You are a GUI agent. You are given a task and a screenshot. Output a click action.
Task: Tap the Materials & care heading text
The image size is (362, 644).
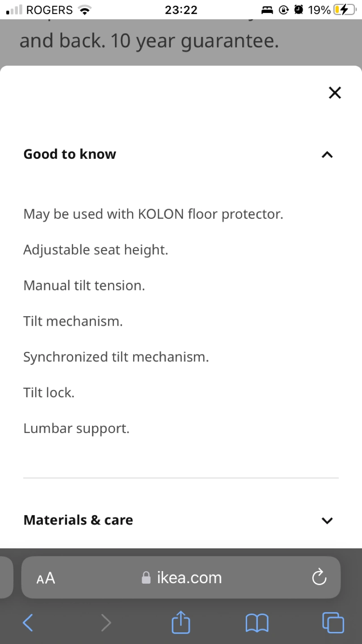[78, 520]
